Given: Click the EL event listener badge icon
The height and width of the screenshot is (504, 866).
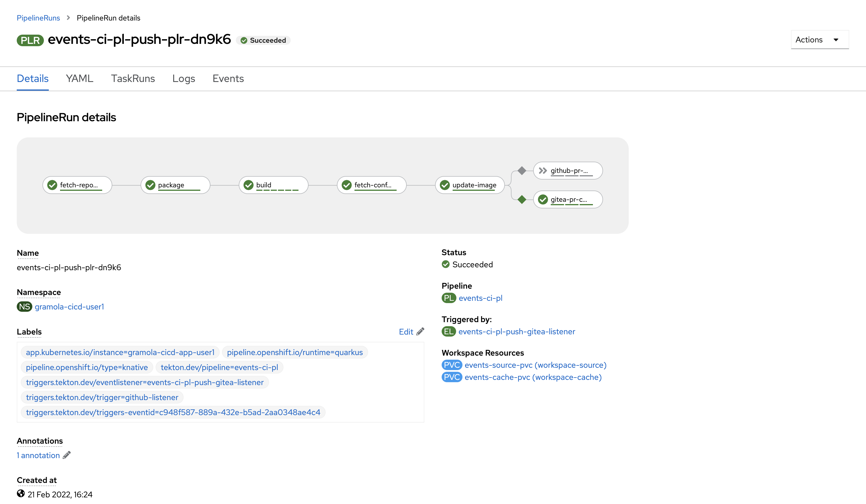Looking at the screenshot, I should (x=449, y=332).
